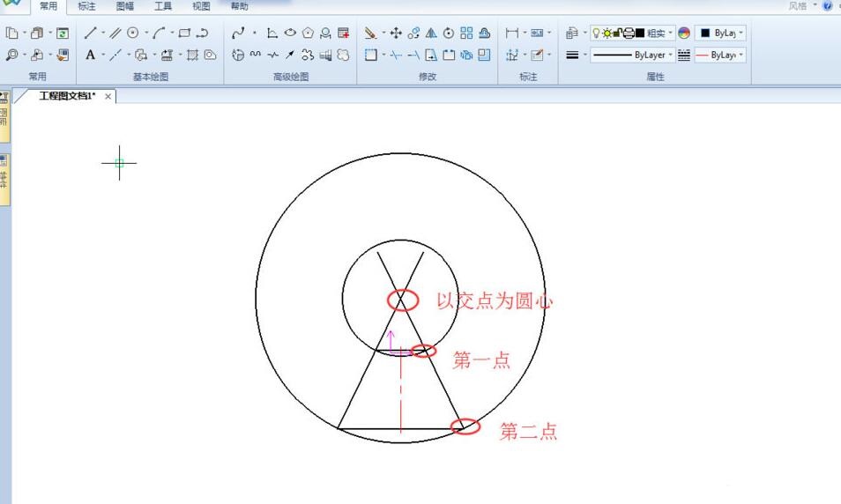Switch to the 视图 ribbon tab
This screenshot has height=504, width=841.
point(201,6)
